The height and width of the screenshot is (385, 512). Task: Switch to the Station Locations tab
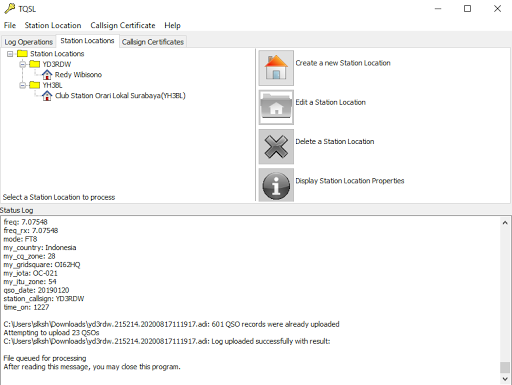coord(87,41)
